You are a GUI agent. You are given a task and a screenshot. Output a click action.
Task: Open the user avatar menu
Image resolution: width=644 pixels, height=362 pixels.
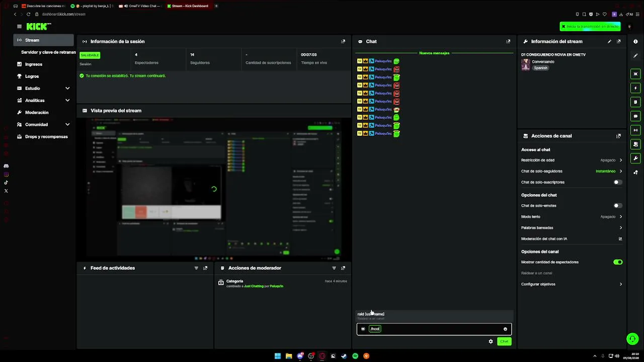click(x=629, y=27)
